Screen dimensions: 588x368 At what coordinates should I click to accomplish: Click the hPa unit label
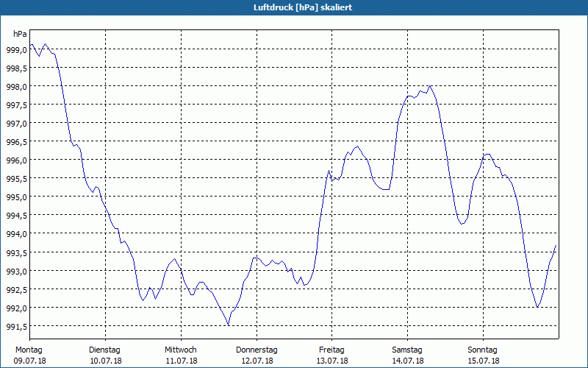[x=21, y=34]
